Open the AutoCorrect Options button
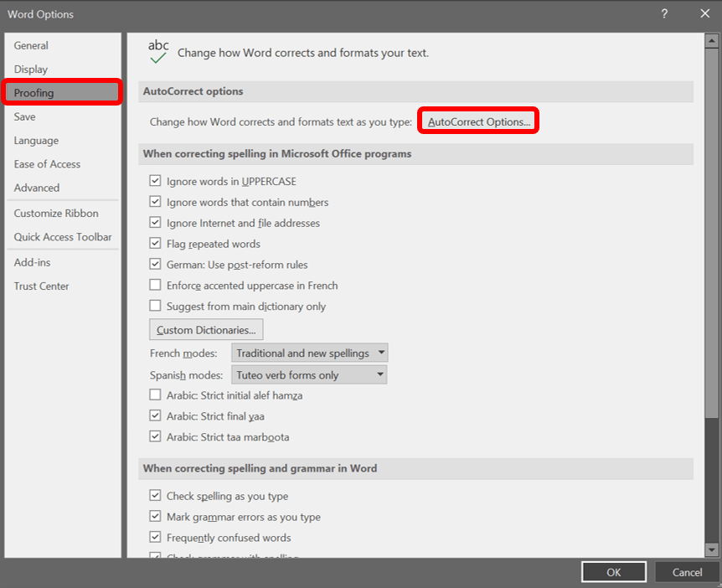This screenshot has width=722, height=588. click(x=478, y=121)
